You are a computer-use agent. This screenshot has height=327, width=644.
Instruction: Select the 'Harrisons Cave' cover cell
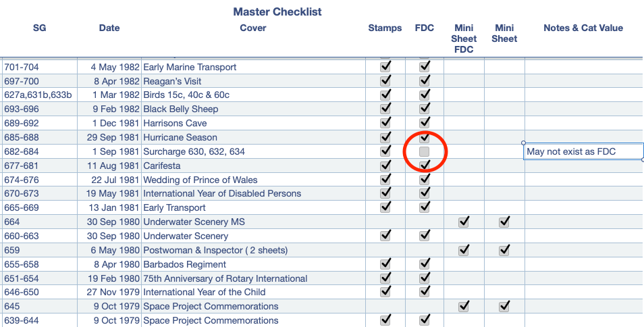(253, 123)
